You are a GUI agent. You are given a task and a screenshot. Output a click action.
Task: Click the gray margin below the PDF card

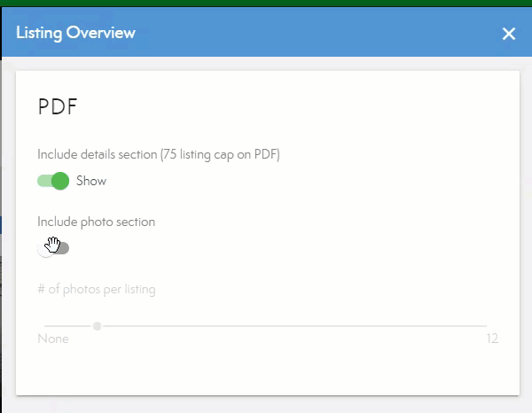[x=266, y=404]
